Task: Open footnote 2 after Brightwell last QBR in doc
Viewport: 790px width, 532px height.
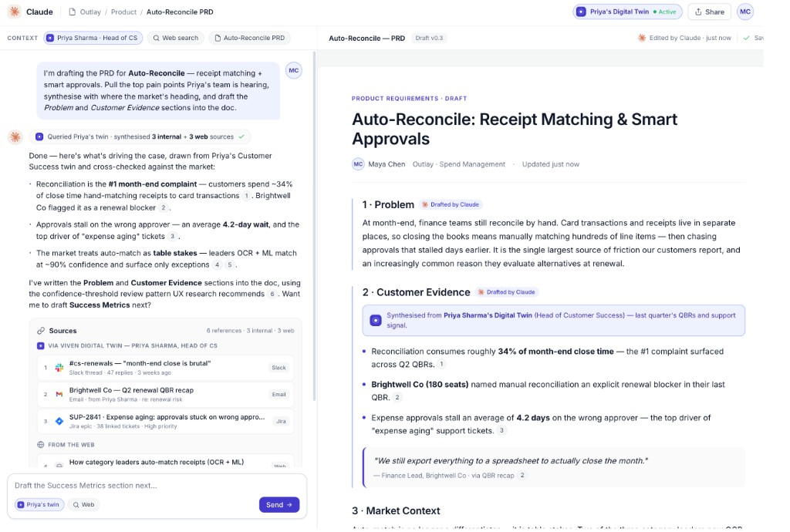Action: [x=397, y=398]
